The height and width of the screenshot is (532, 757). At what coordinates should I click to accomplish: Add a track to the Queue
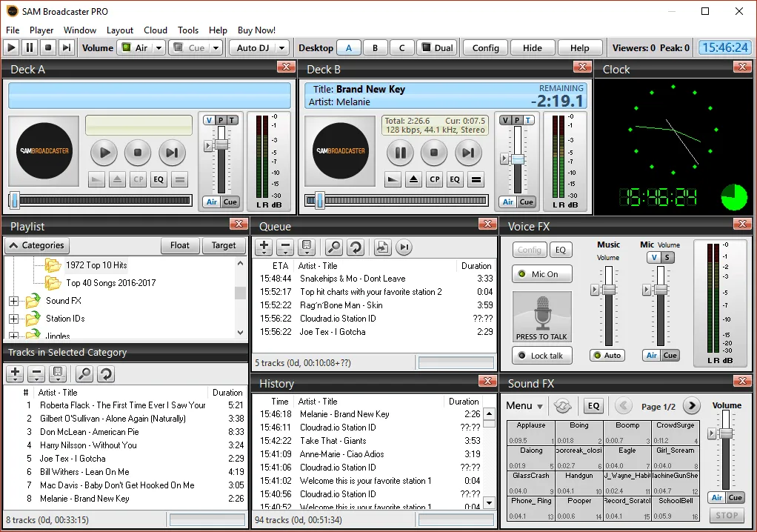point(264,247)
